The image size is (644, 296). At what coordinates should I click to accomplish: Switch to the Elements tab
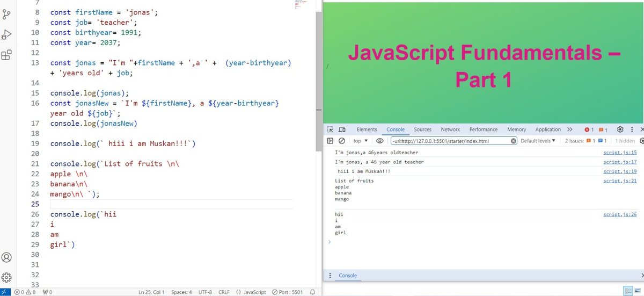coord(367,129)
